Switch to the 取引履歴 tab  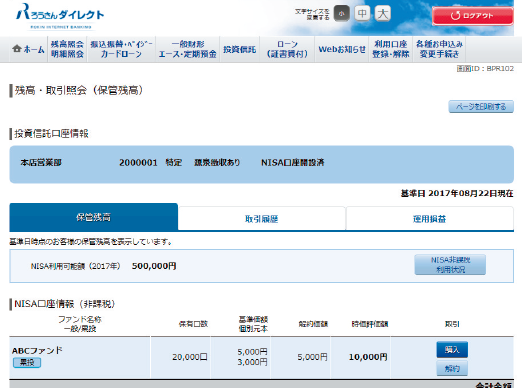(x=262, y=219)
